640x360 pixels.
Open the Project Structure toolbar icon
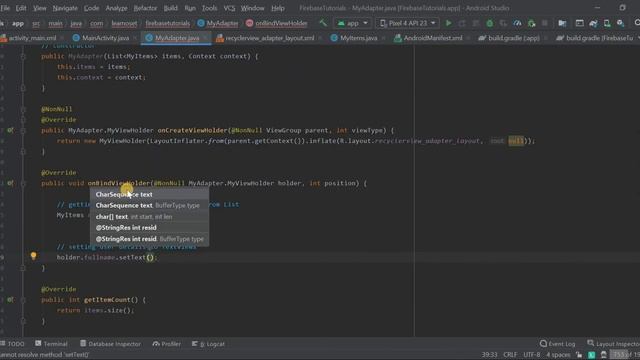(x=562, y=23)
